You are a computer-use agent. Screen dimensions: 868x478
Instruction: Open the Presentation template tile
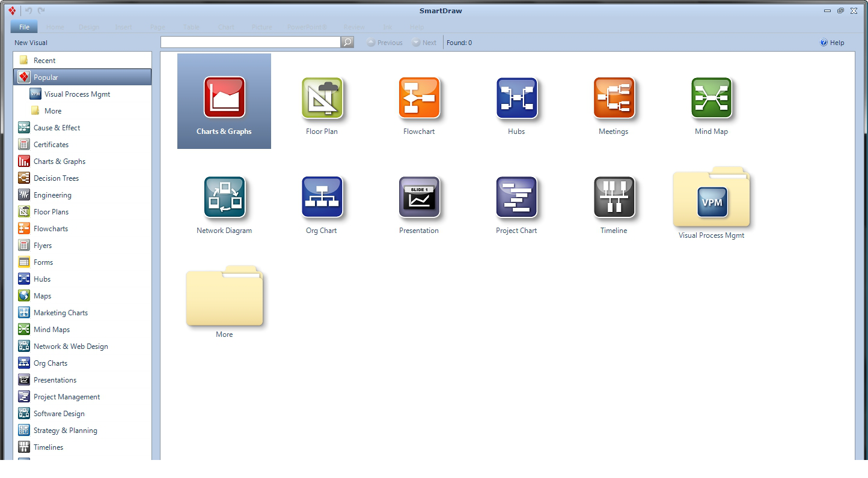419,204
